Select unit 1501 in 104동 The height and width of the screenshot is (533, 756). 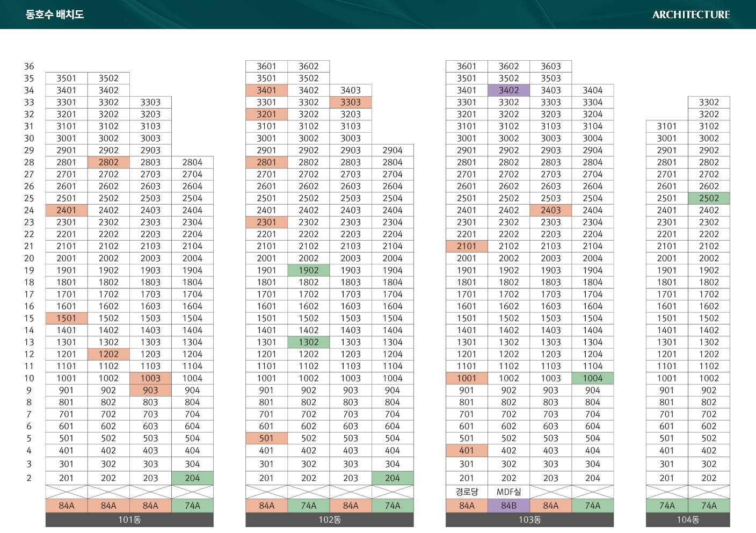coord(667,318)
